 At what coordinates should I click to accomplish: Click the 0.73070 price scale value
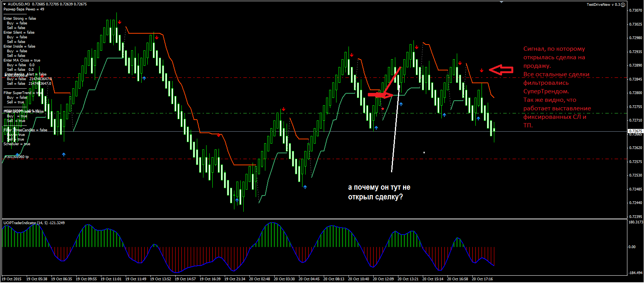(636, 10)
